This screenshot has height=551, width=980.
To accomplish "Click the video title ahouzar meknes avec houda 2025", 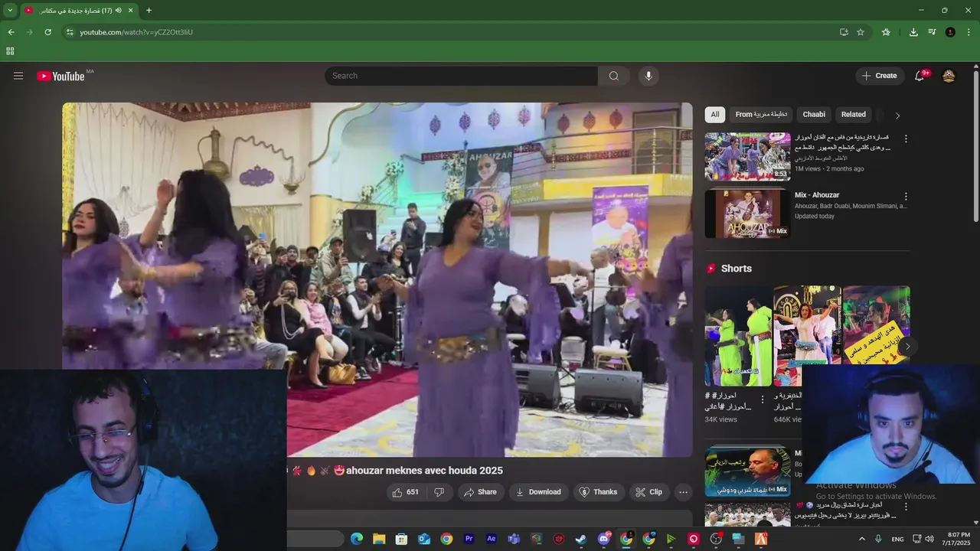I will pos(424,471).
